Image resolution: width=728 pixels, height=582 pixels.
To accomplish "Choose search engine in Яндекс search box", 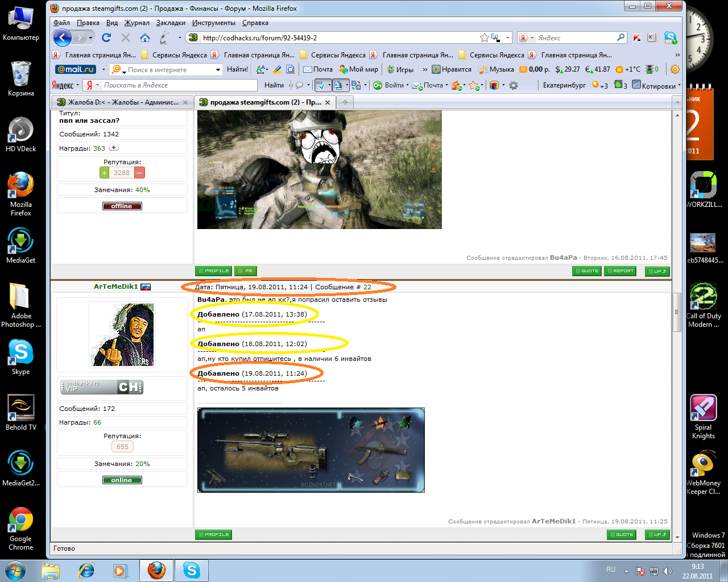I will (527, 38).
